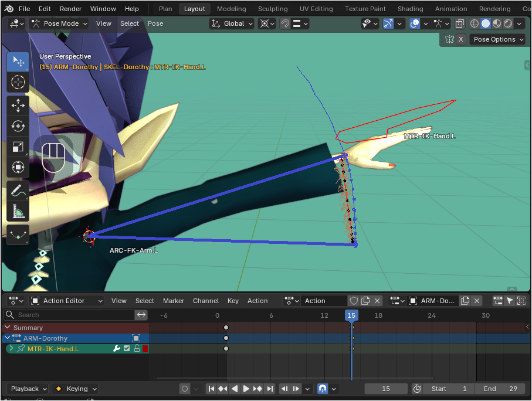Play the animation in reverse
Image resolution: width=532 pixels, height=401 pixels.
click(x=234, y=389)
